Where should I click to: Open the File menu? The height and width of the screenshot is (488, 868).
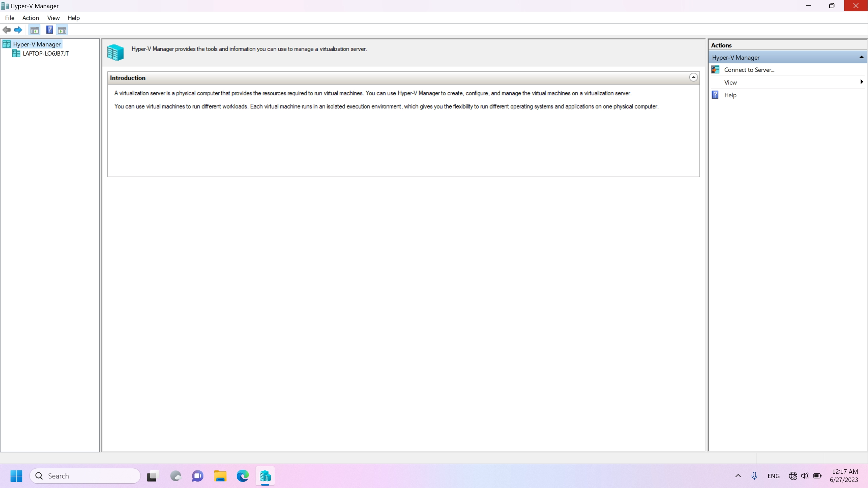9,18
